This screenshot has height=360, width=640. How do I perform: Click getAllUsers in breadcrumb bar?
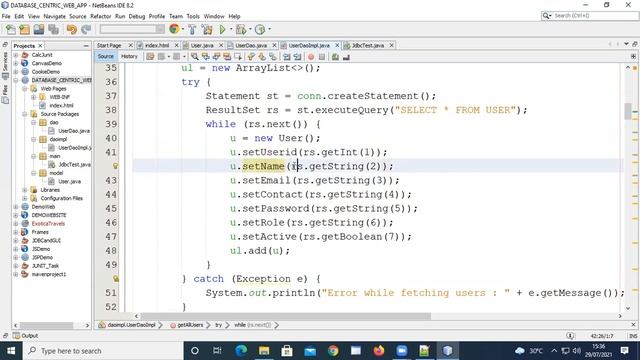click(x=190, y=325)
